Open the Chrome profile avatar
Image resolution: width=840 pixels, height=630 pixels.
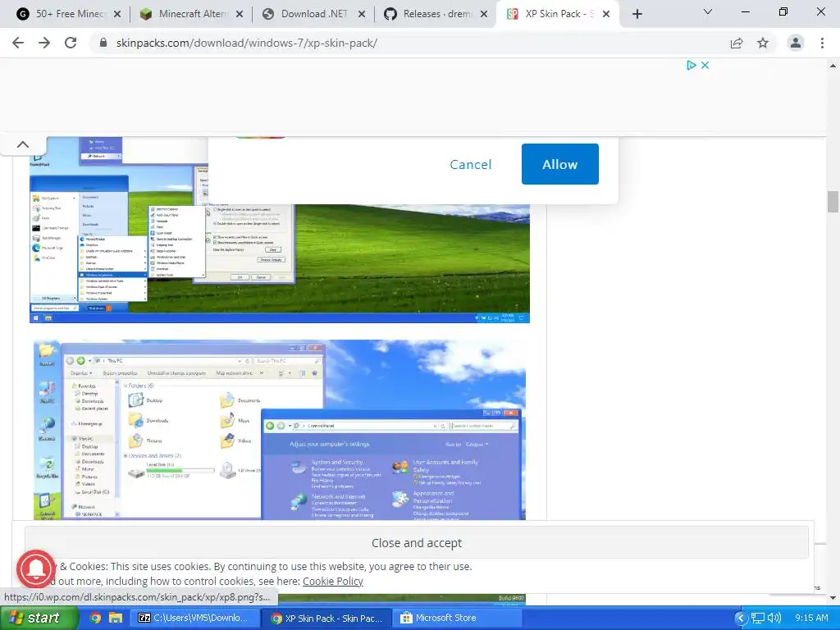(796, 43)
